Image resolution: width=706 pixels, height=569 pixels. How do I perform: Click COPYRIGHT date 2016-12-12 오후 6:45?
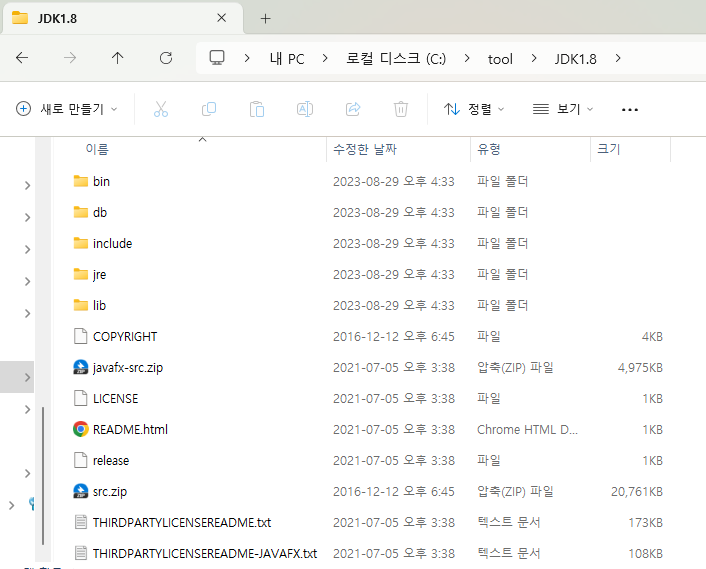pyautogui.click(x=394, y=336)
